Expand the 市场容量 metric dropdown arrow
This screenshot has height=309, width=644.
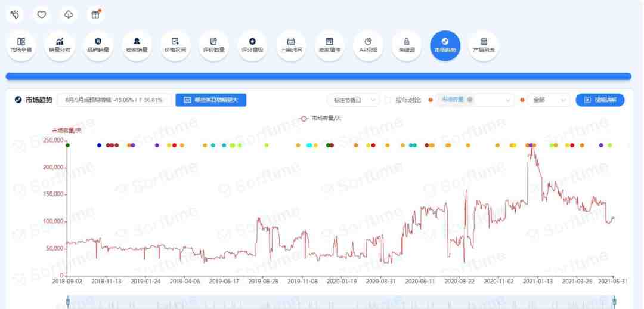(x=508, y=100)
